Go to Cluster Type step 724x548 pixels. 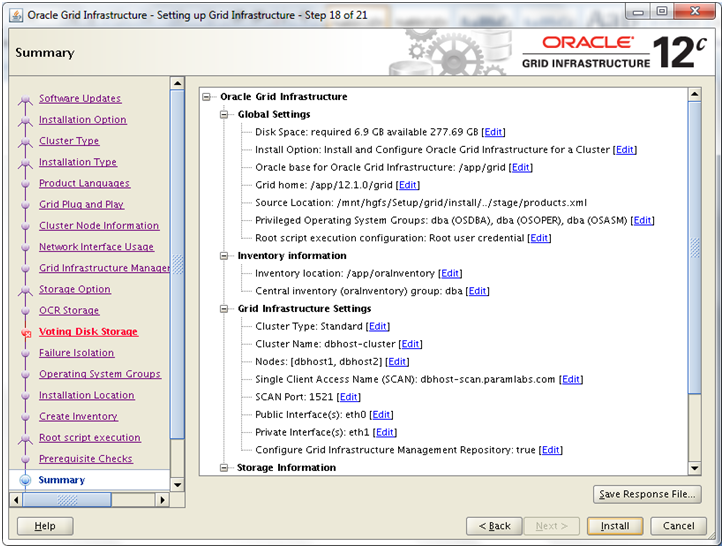[x=69, y=141]
